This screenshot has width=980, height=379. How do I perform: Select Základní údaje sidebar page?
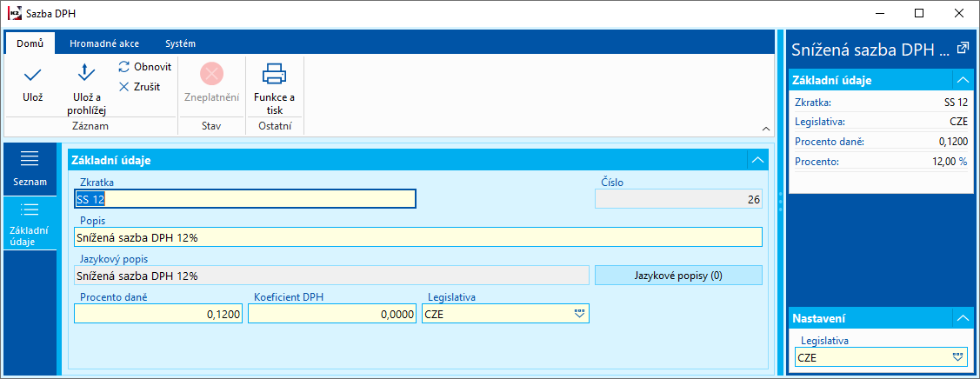[30, 223]
